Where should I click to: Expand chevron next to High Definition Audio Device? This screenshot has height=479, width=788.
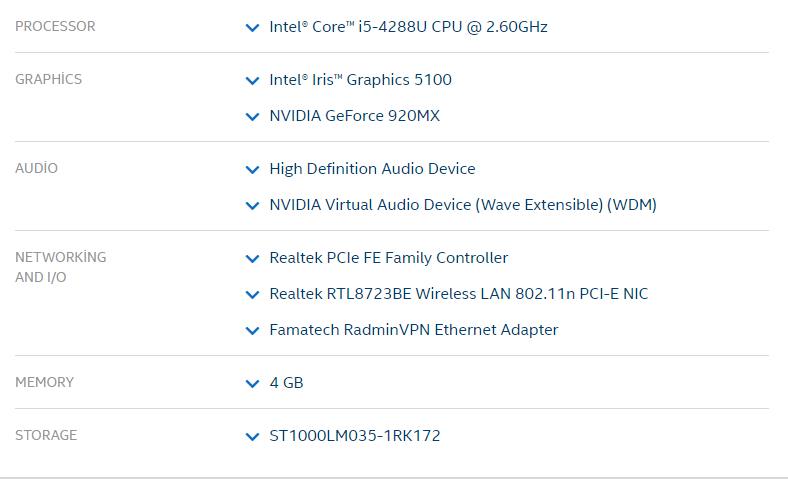252,170
